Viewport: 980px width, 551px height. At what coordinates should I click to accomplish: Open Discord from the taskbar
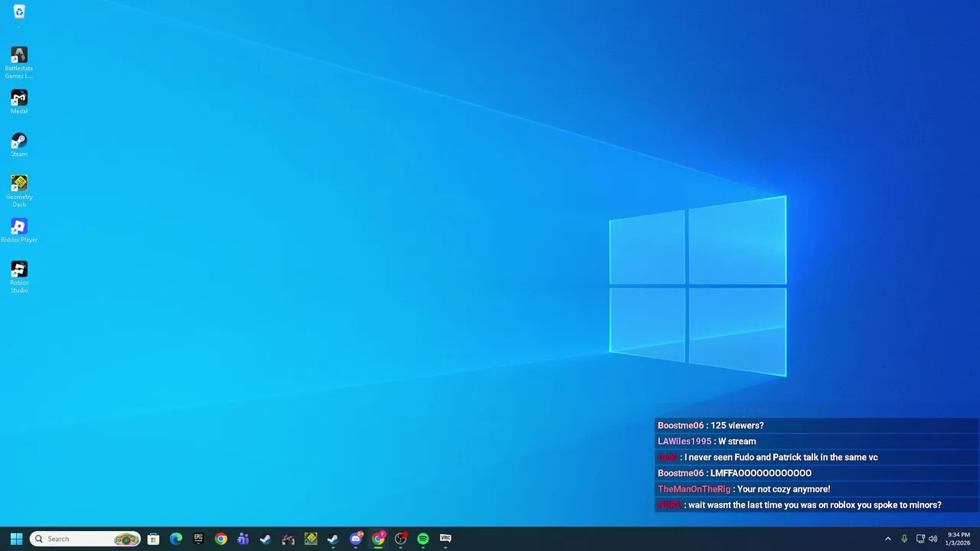(356, 539)
